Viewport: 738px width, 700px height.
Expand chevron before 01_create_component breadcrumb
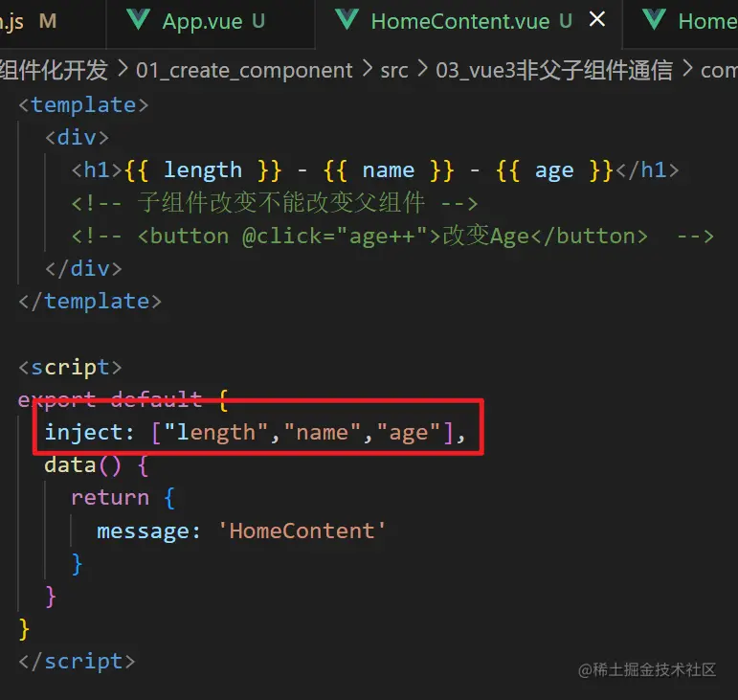123,70
